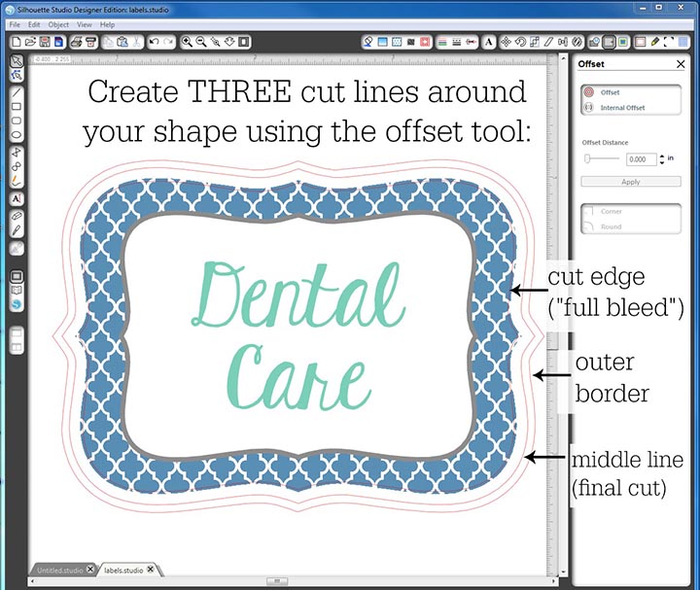Screen dimensions: 700x590
Task: Activate the Text tool in left toolbar
Action: pos(17,198)
